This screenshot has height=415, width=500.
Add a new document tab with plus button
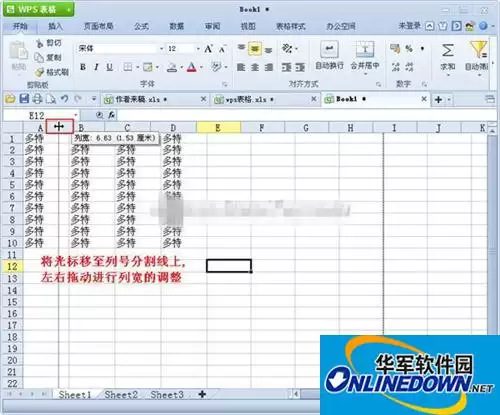(x=438, y=99)
